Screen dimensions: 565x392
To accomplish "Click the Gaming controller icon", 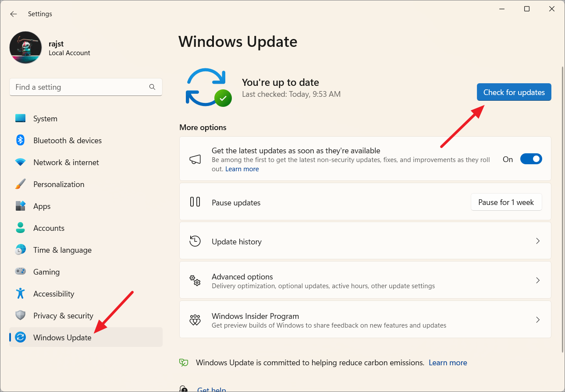I will [x=20, y=272].
